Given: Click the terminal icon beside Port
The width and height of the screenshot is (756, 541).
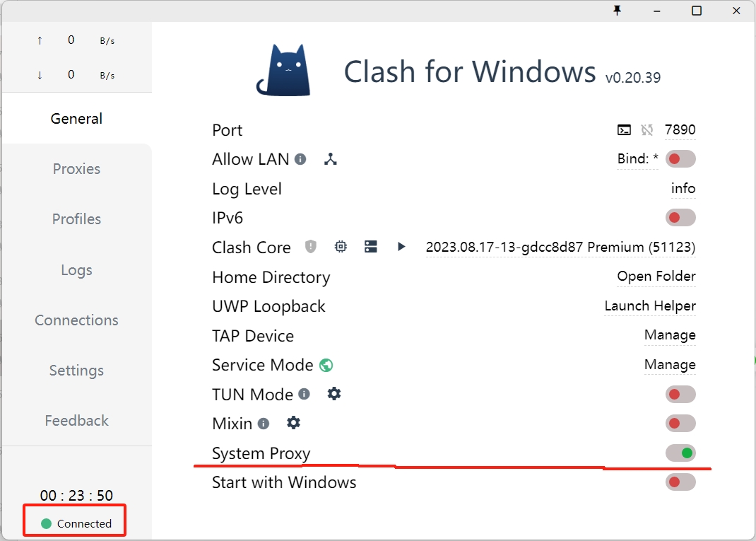Looking at the screenshot, I should 624,129.
